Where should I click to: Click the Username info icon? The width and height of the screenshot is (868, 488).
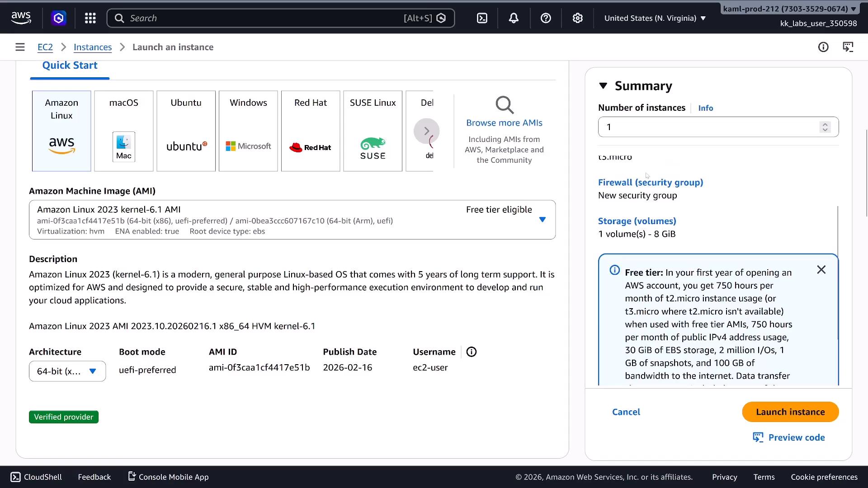point(472,352)
